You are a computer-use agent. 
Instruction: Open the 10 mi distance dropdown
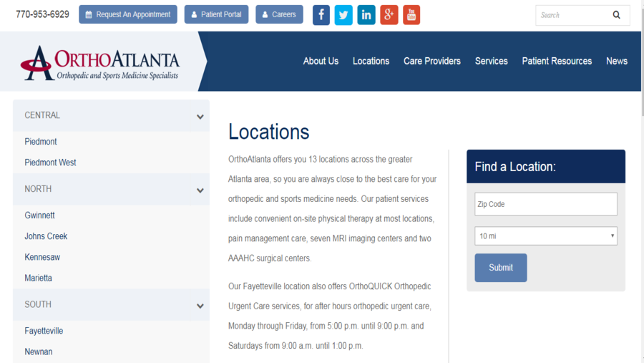click(545, 236)
